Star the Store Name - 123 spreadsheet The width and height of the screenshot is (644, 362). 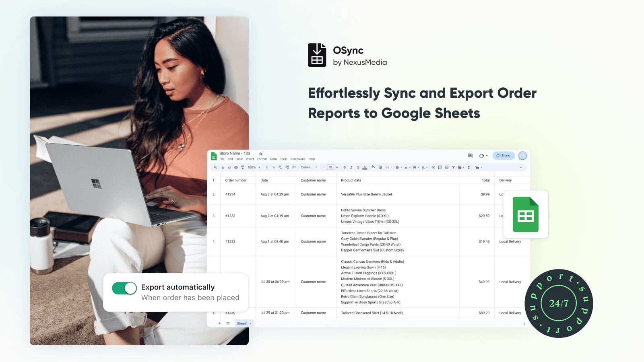261,153
